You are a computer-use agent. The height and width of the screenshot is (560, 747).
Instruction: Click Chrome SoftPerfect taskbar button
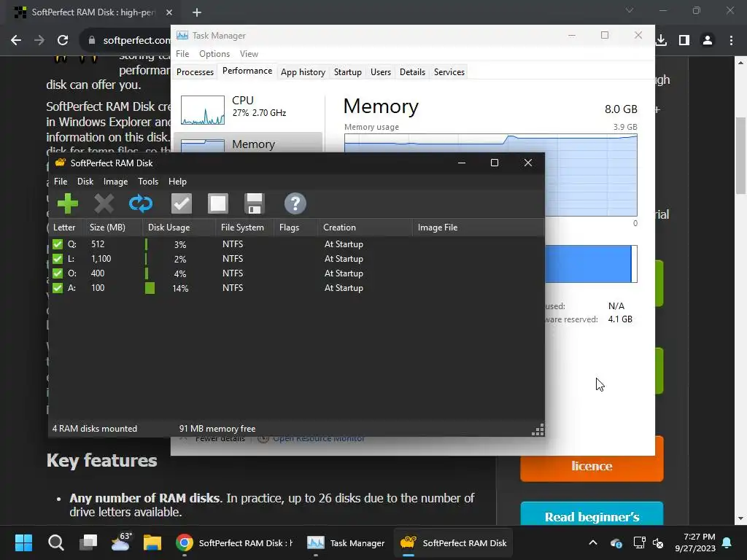234,542
